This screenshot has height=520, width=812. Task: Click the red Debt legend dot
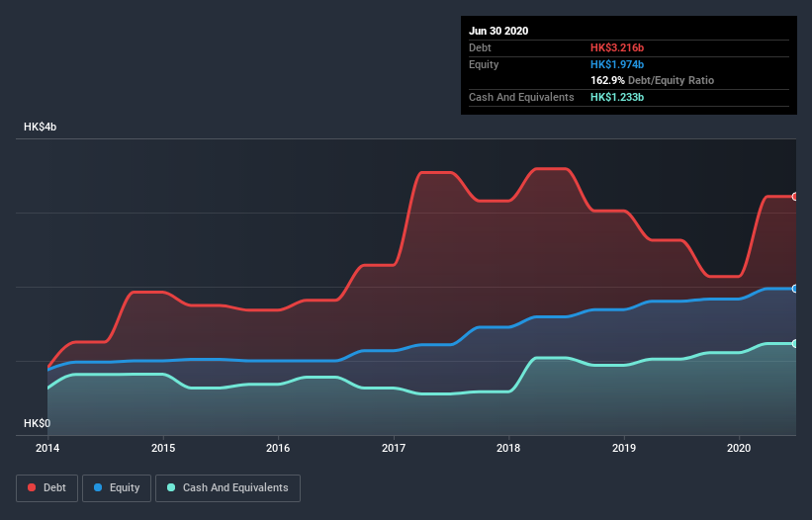click(x=32, y=487)
